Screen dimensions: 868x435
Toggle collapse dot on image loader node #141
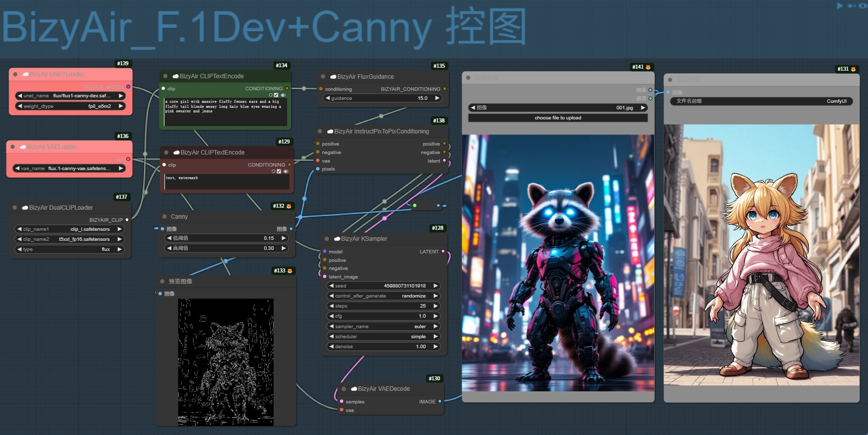click(469, 78)
